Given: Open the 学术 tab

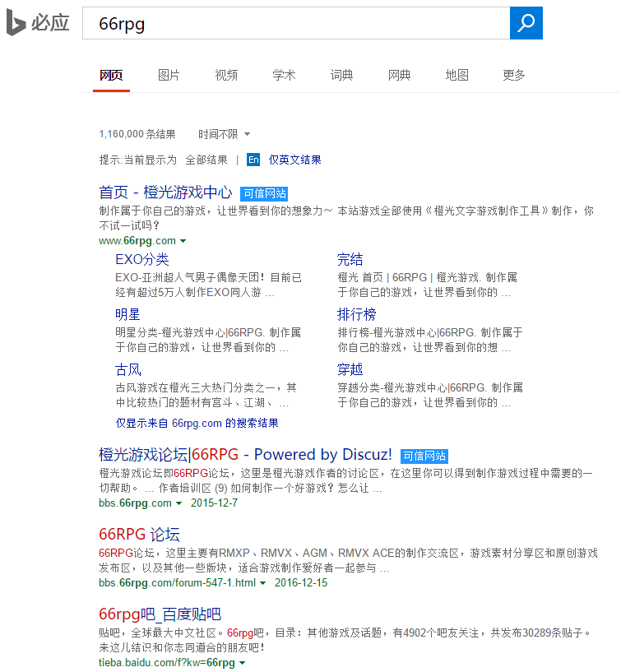Looking at the screenshot, I should pyautogui.click(x=284, y=76).
